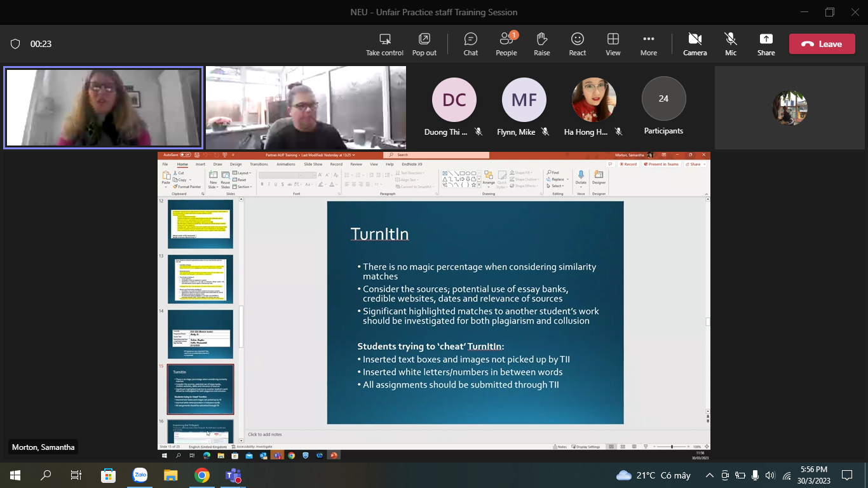Switch to the Design ribbon tab
868x488 pixels.
tap(236, 164)
